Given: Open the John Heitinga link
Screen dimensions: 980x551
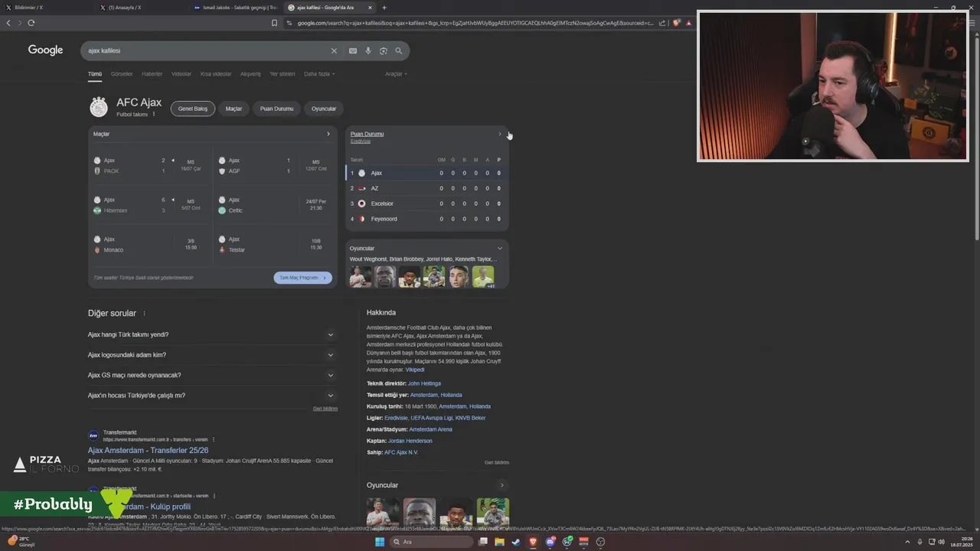Looking at the screenshot, I should click(424, 383).
